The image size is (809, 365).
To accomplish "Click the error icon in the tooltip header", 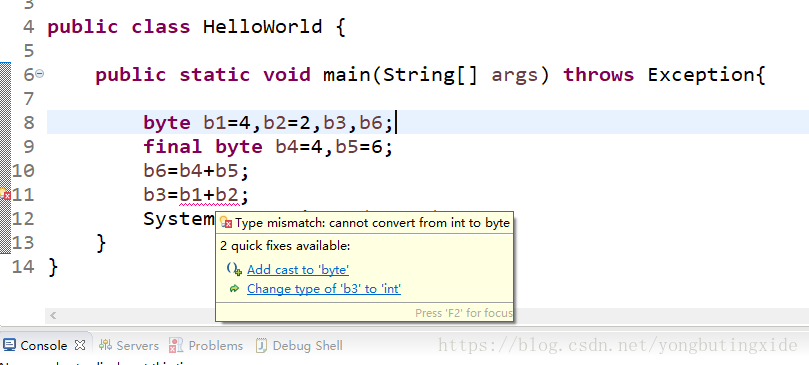I will tap(226, 223).
